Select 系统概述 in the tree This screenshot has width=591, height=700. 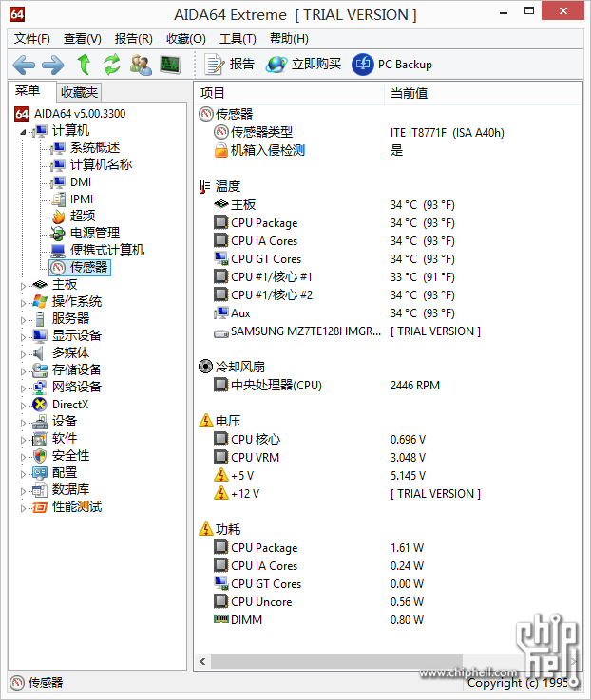click(85, 148)
